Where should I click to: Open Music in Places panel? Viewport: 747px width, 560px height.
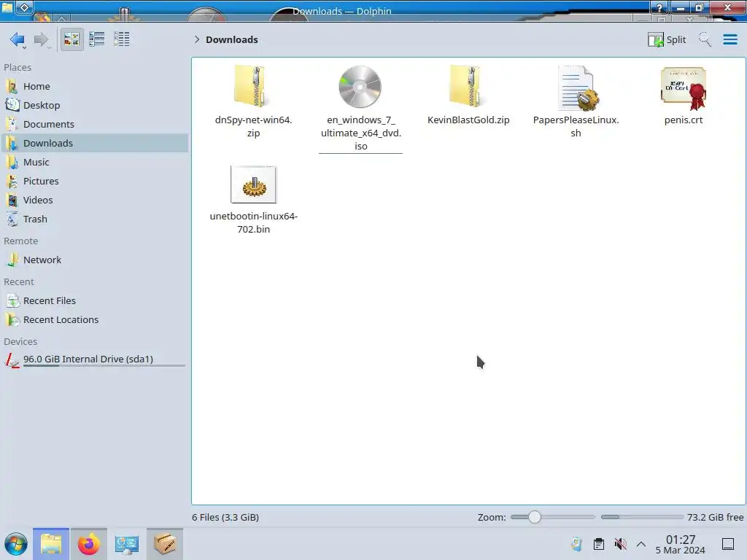95,163
